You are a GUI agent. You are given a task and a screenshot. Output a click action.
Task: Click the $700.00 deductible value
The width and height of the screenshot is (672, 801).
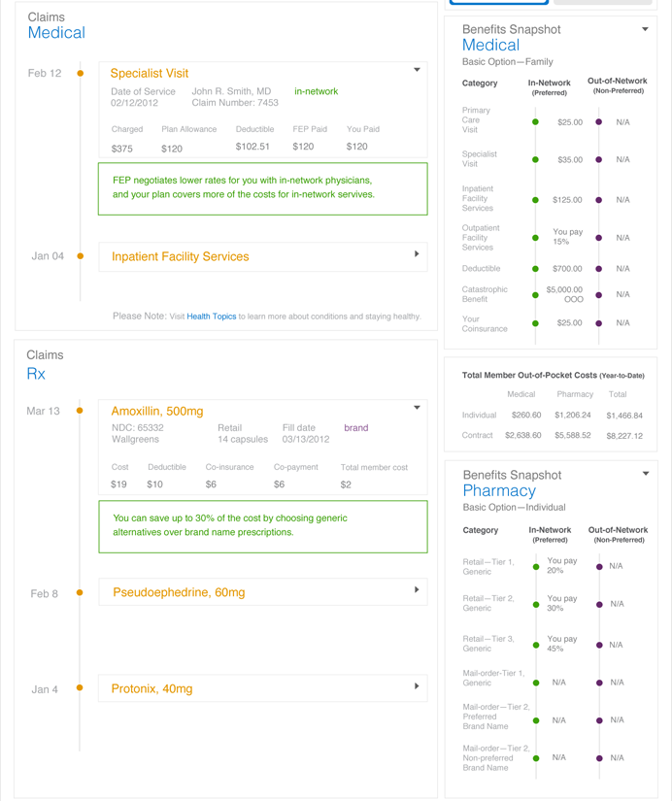click(x=567, y=269)
